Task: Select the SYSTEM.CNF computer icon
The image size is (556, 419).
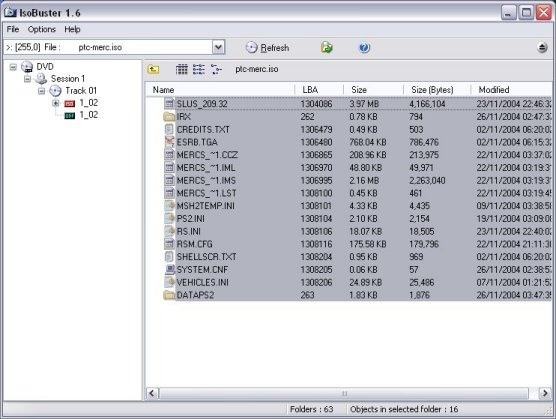Action: (170, 269)
